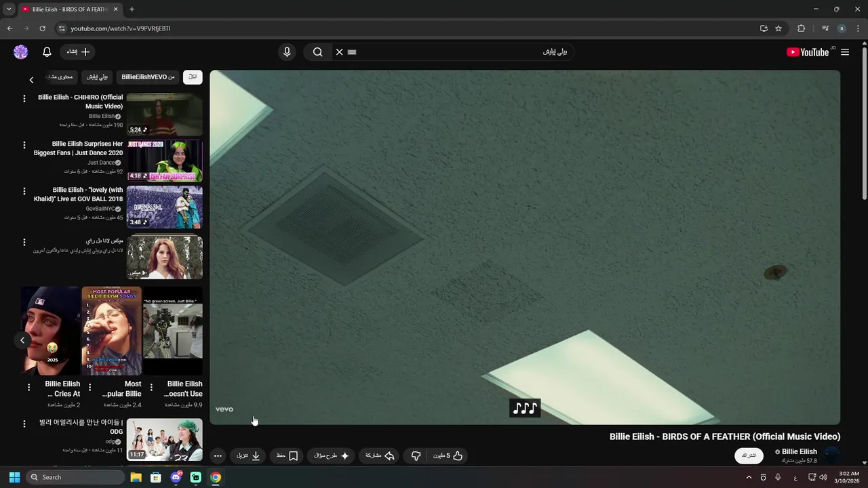Open options menu for CHIHIRO video
This screenshot has width=868, height=488.
24,99
